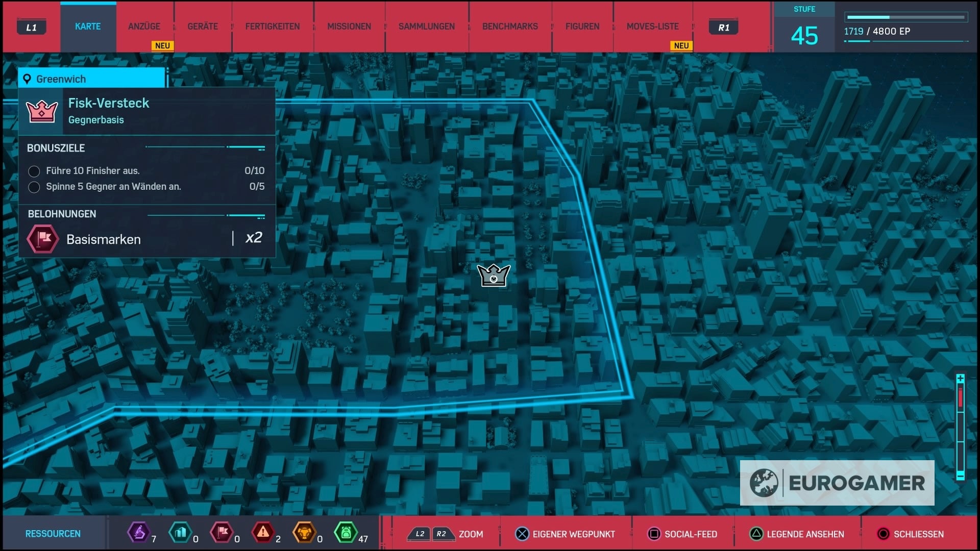Click the plus icon atop zoom slider
980x551 pixels.
pos(960,379)
